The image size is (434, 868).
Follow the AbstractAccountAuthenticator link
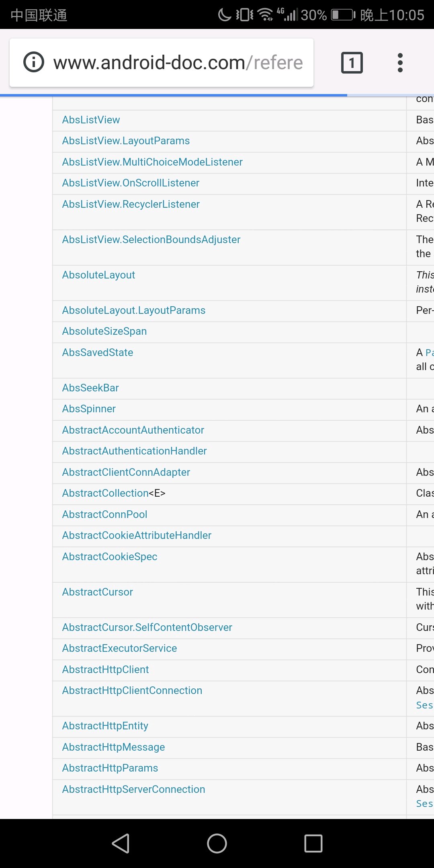[133, 430]
